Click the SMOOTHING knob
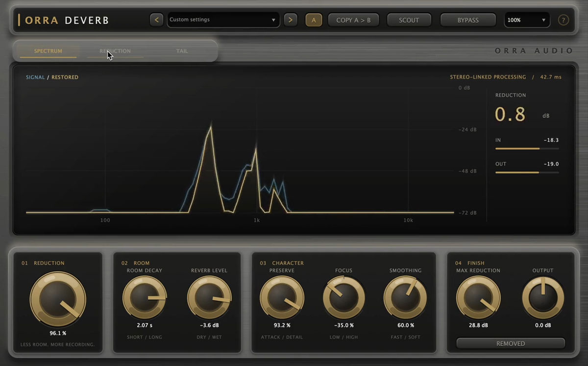This screenshot has height=366, width=588. [406, 298]
